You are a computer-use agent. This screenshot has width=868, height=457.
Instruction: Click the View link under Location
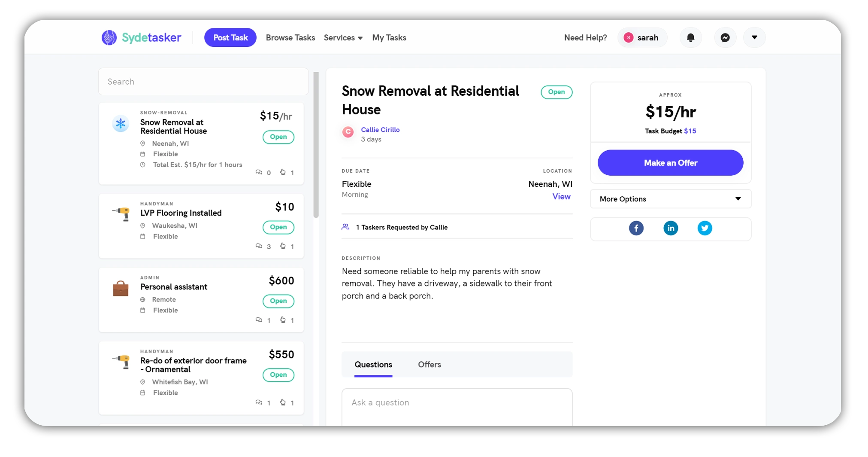click(x=562, y=196)
